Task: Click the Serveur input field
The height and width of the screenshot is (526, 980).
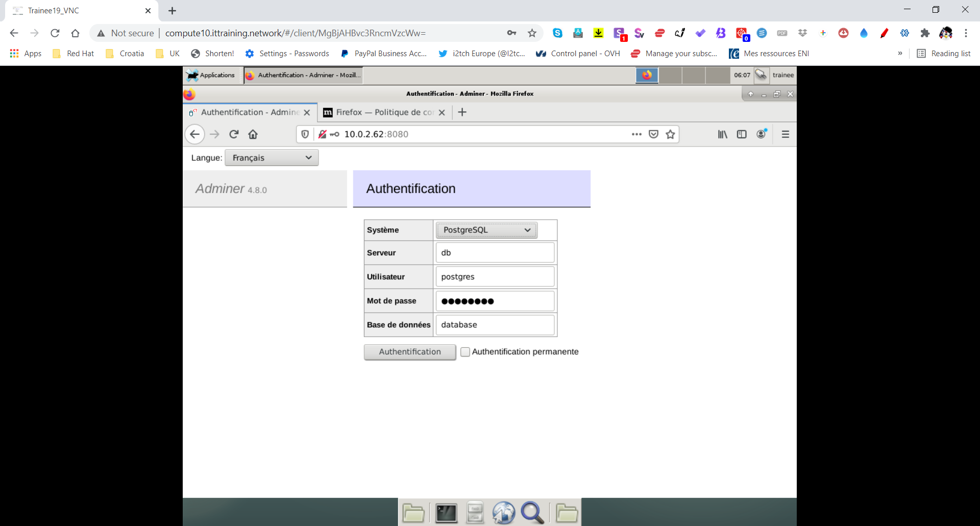Action: 495,253
